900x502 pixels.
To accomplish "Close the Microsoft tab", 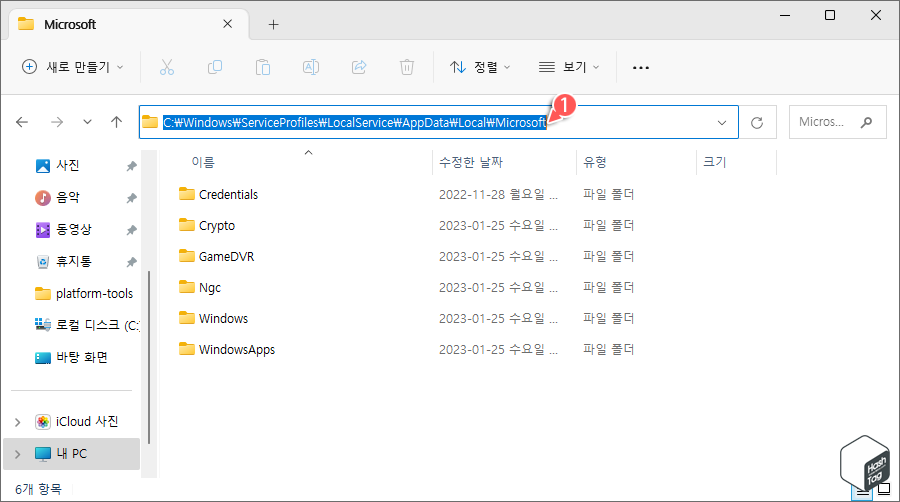I will pos(228,24).
